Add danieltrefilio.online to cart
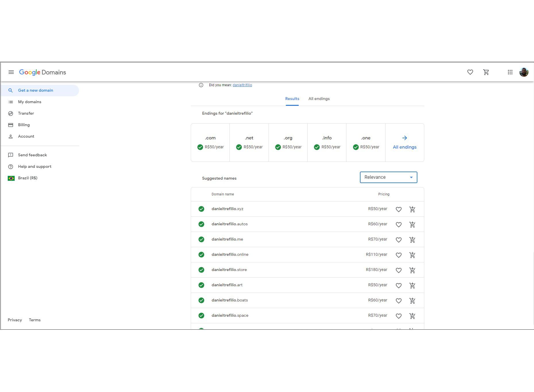This screenshot has height=392, width=534. 412,255
